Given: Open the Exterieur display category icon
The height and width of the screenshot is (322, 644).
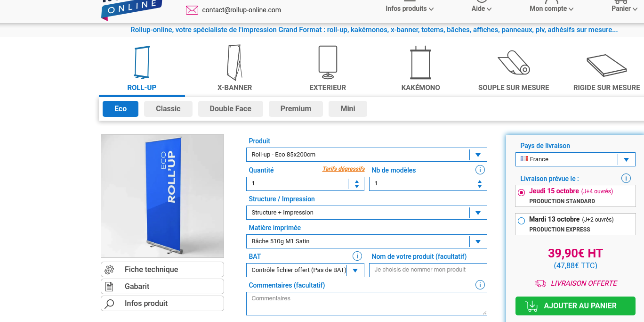Looking at the screenshot, I should [328, 62].
